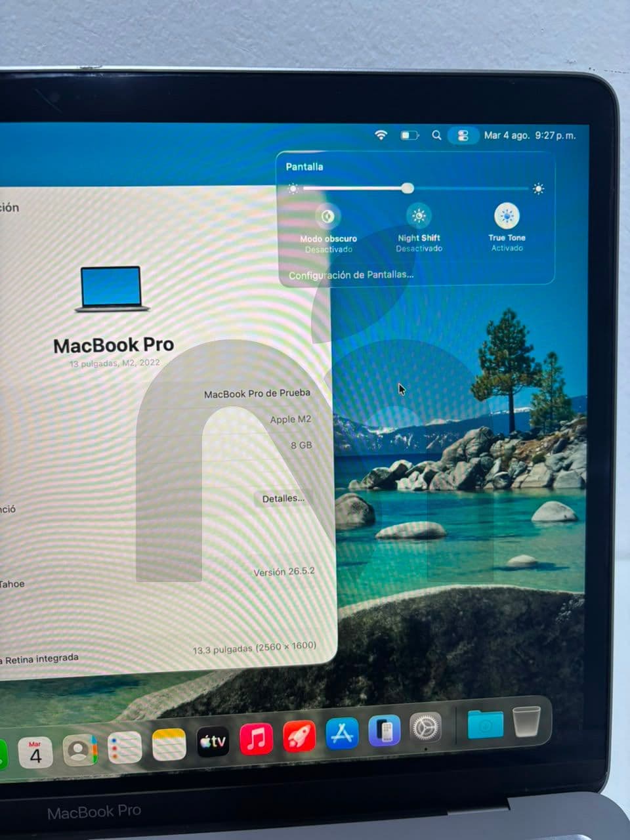The height and width of the screenshot is (840, 630).
Task: Open Notes in the Dock
Action: click(169, 745)
